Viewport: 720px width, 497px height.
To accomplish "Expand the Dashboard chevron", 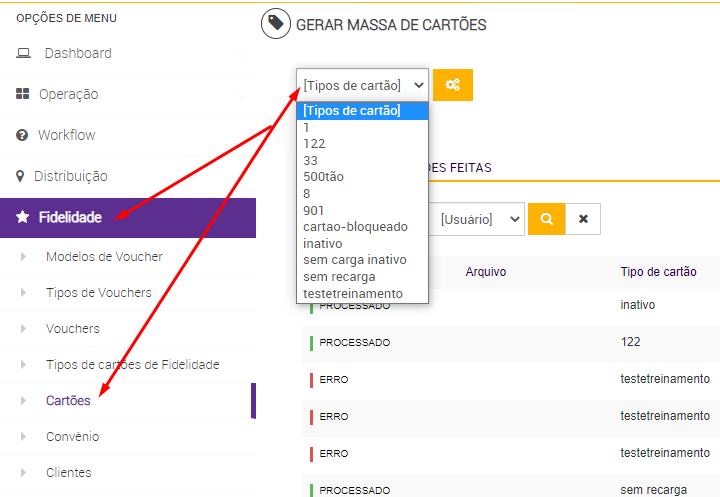I will [241, 55].
